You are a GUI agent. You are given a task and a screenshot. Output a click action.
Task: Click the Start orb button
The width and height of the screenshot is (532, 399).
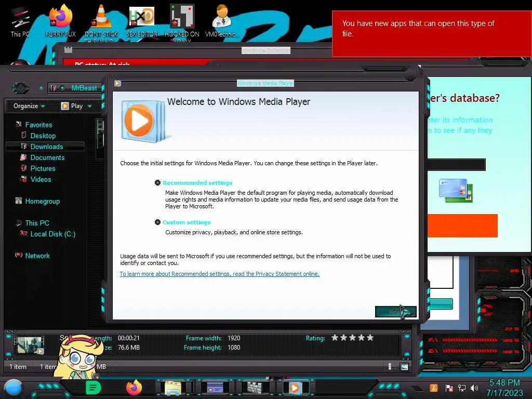[14, 388]
